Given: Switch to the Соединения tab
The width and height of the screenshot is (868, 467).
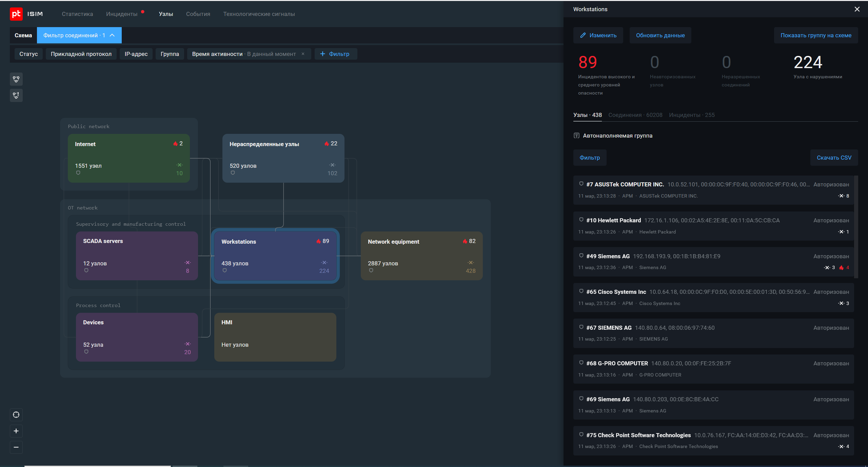Looking at the screenshot, I should pos(635,115).
